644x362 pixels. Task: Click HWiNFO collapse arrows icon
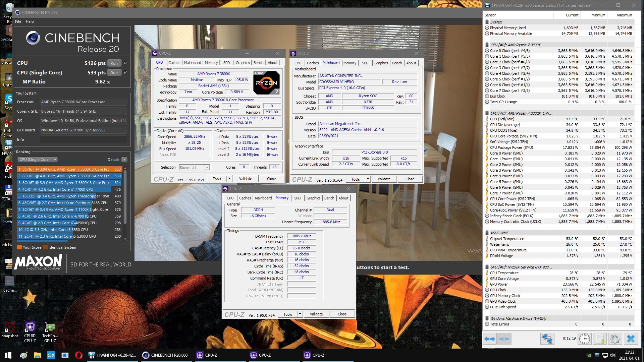pos(504,339)
